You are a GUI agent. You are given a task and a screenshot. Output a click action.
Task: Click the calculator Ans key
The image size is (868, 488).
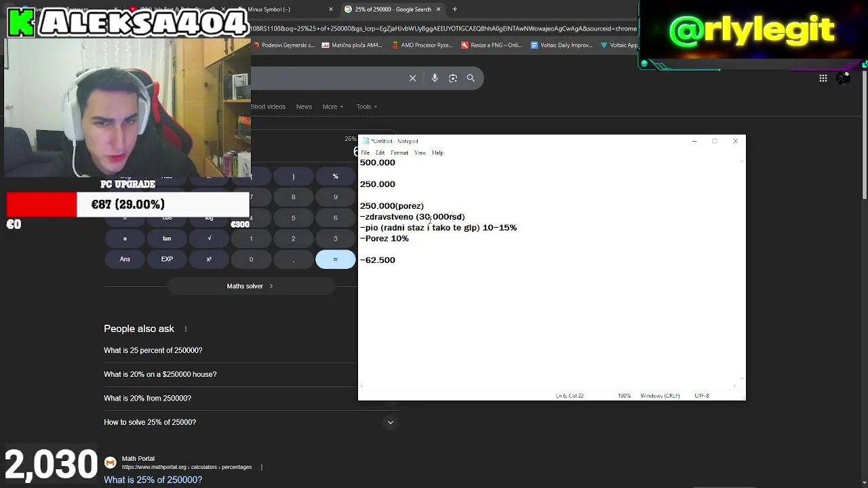[125, 259]
